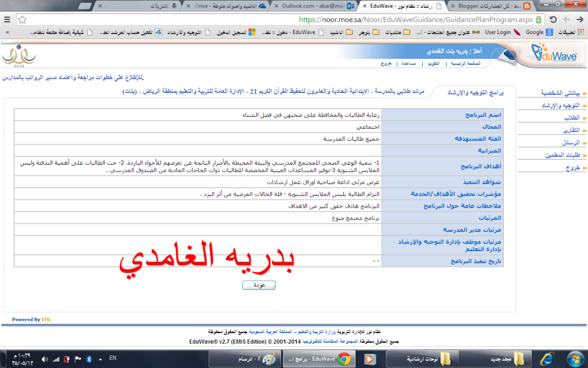Click the برنامج ممتمع منوع remarks value

tap(356, 218)
